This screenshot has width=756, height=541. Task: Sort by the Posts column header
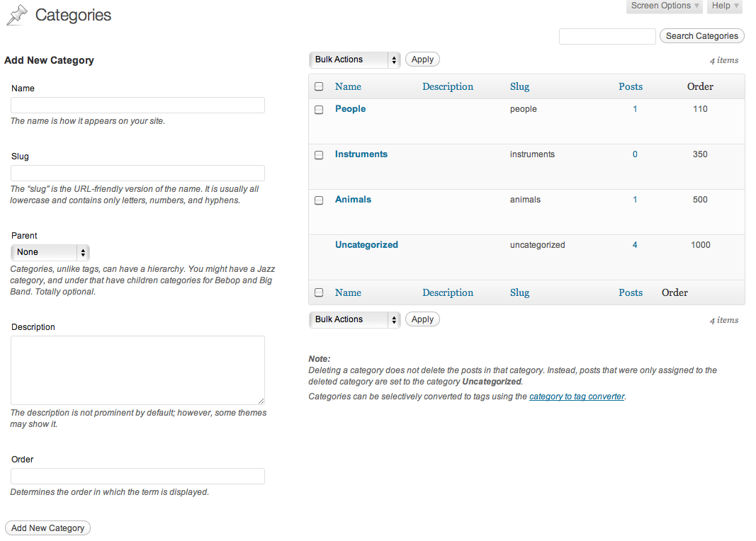(x=630, y=86)
